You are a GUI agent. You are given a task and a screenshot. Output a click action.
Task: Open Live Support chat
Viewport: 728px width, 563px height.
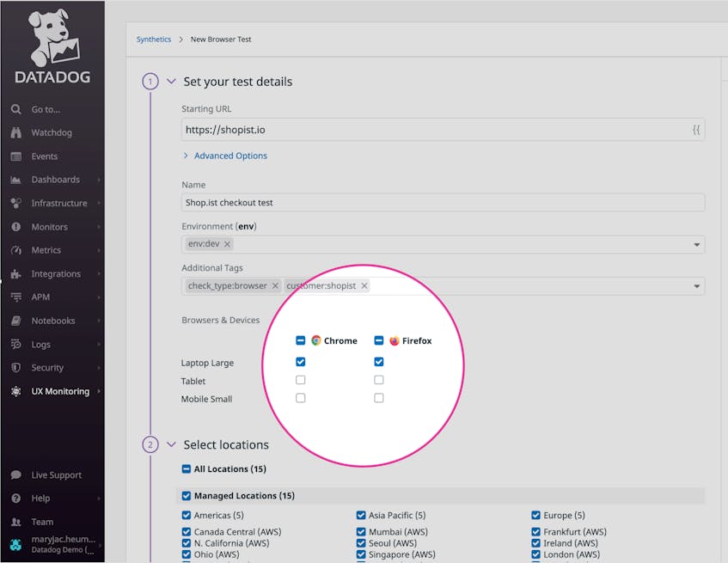coord(56,474)
